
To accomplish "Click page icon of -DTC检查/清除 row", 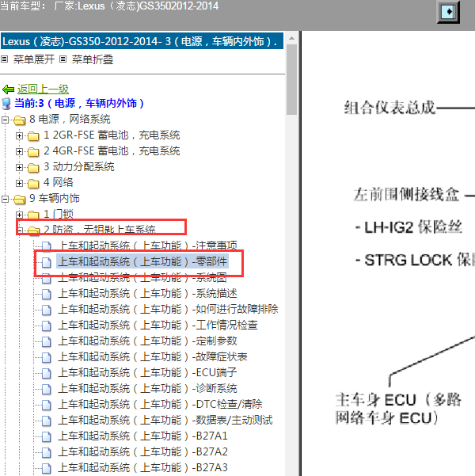I will point(47,405).
